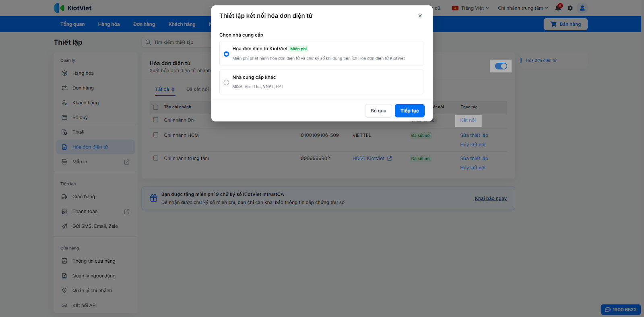
Task: Click the notification bell icon
Action: 558,8
